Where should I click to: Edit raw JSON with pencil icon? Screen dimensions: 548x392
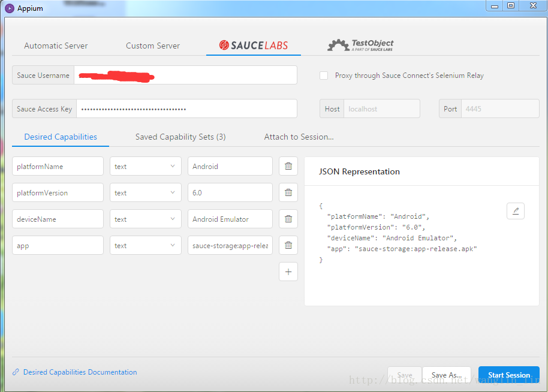pyautogui.click(x=516, y=211)
